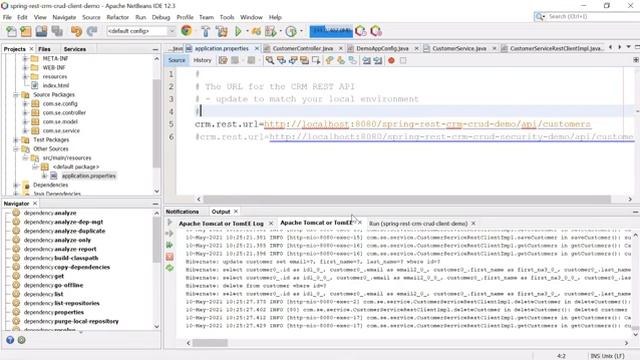Open the Refactor menu
The height and width of the screenshot is (360, 640).
pos(118,17)
